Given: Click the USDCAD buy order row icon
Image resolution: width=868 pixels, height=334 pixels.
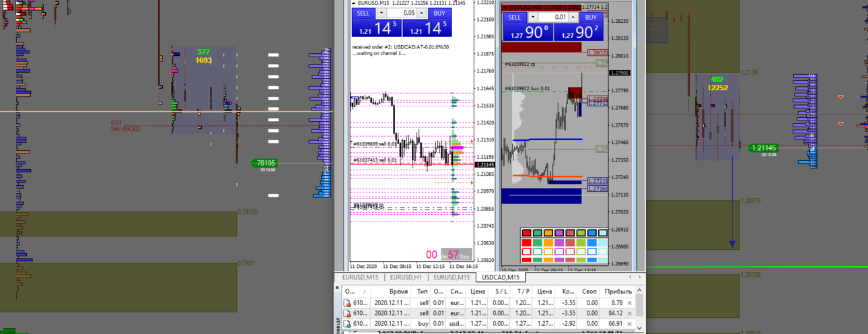Looking at the screenshot, I should tap(347, 323).
